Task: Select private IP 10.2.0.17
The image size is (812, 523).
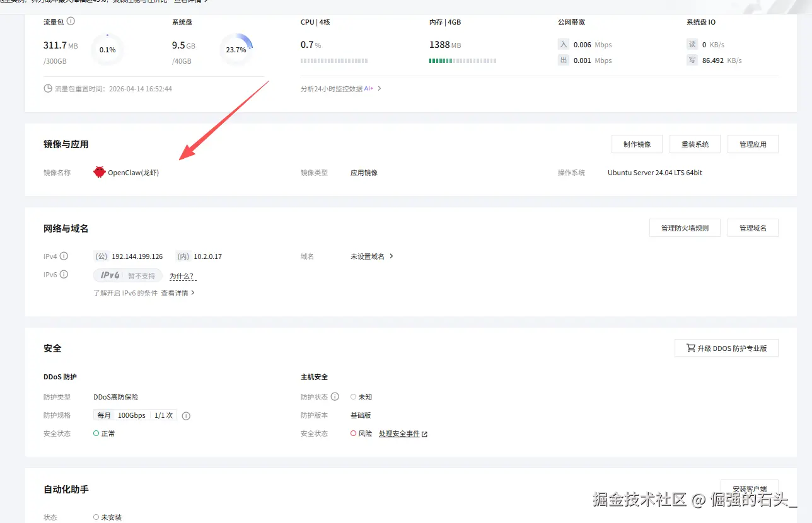Action: (x=208, y=256)
